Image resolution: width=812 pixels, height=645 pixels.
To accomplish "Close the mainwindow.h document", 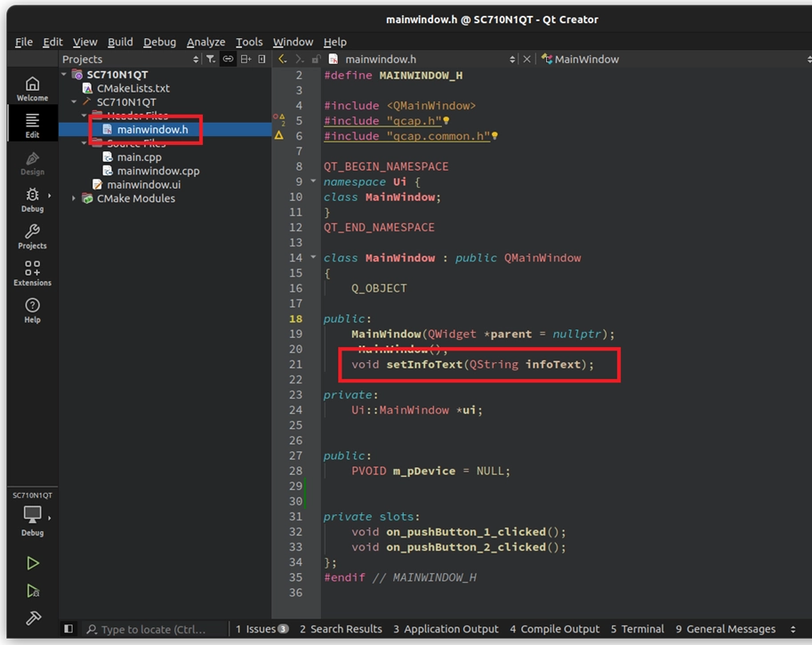I will pos(527,59).
